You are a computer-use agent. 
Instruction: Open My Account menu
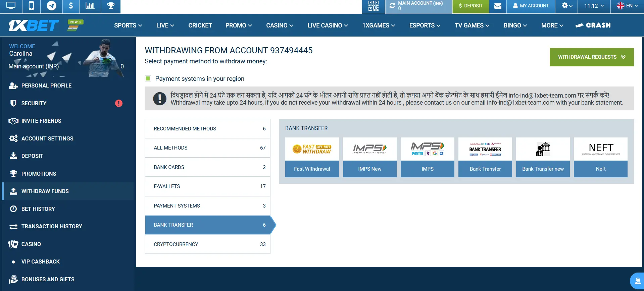[531, 6]
